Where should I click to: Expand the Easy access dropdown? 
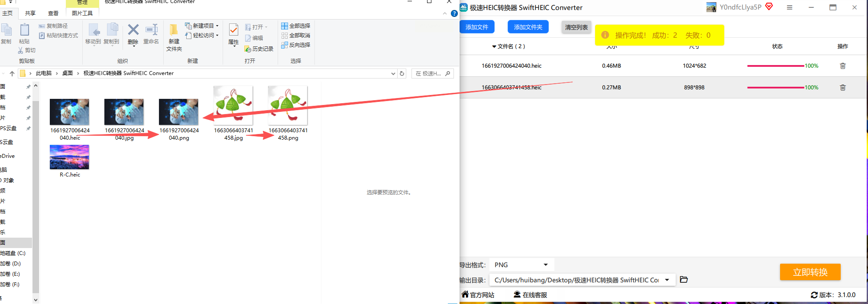click(x=217, y=36)
